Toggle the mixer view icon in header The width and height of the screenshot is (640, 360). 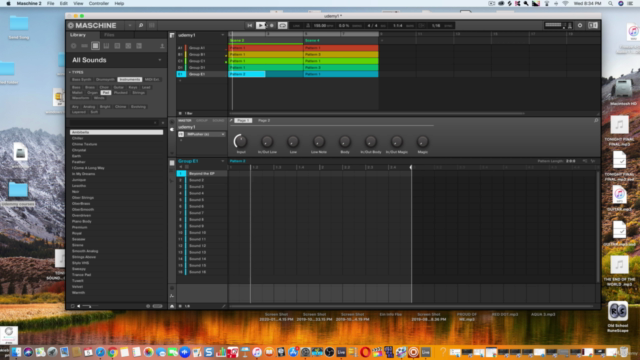coord(152,25)
